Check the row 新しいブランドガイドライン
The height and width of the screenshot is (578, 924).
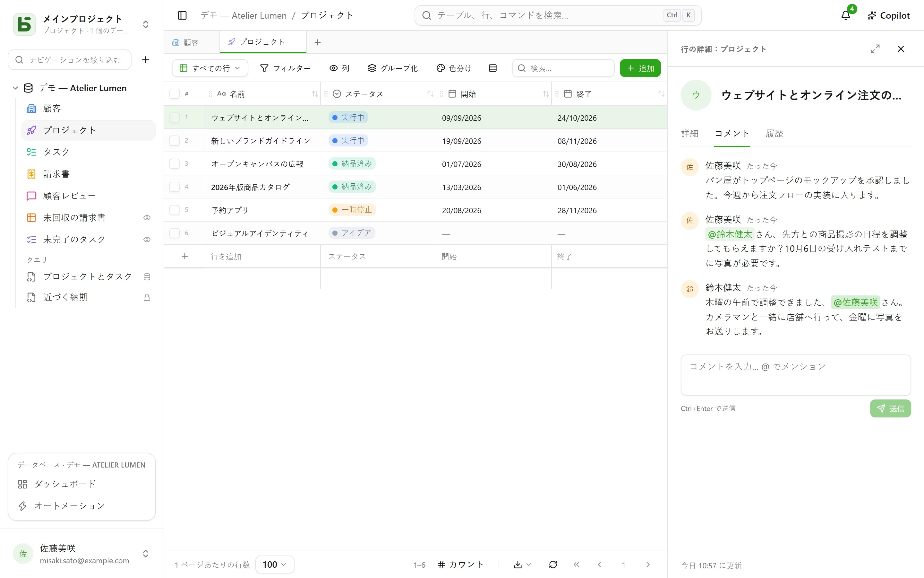pyautogui.click(x=175, y=141)
